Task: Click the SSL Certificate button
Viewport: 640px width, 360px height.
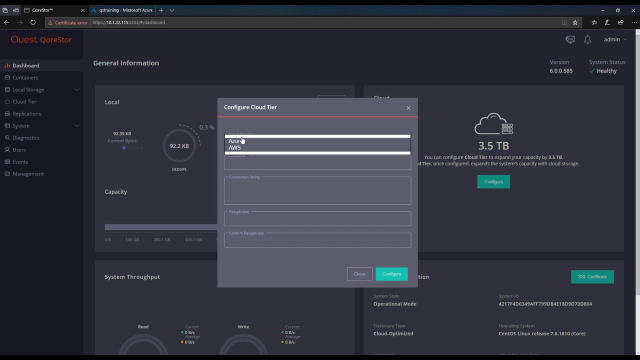Action: click(592, 277)
